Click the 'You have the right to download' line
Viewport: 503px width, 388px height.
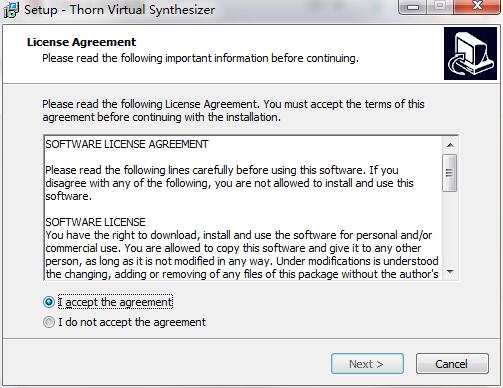(x=239, y=235)
